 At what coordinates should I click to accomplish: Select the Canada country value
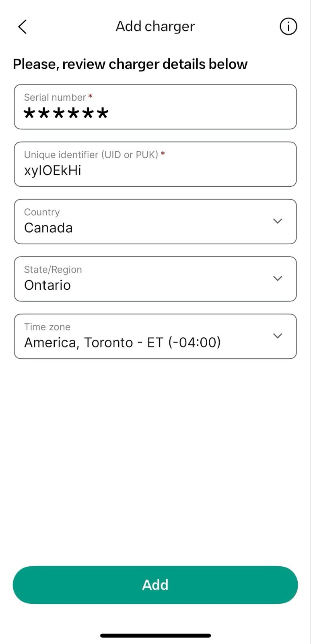tap(48, 228)
